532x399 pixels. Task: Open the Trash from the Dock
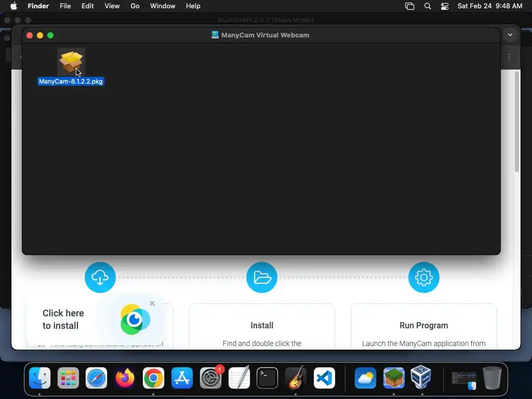[493, 378]
